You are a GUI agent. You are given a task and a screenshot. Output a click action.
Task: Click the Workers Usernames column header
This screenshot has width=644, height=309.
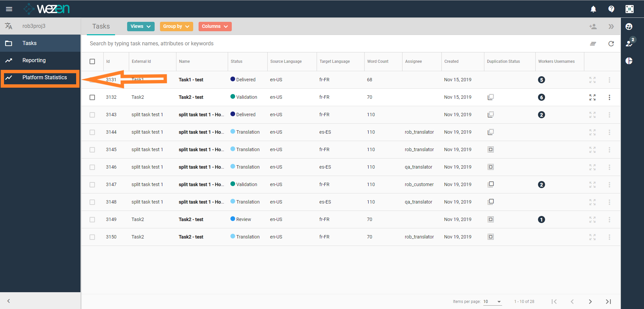(556, 61)
